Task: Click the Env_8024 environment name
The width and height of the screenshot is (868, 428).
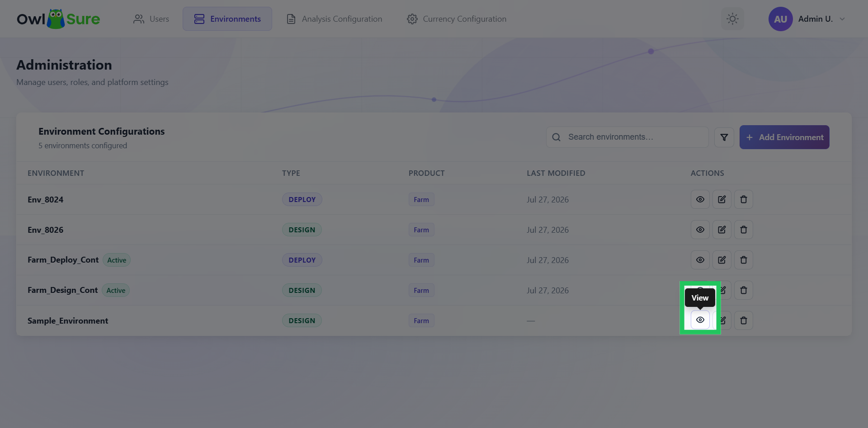Action: [x=45, y=199]
